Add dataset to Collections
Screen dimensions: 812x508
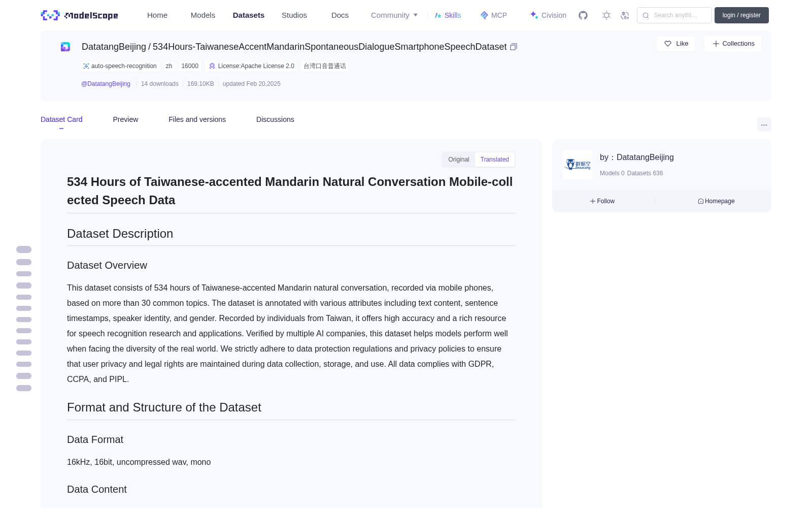coord(733,44)
